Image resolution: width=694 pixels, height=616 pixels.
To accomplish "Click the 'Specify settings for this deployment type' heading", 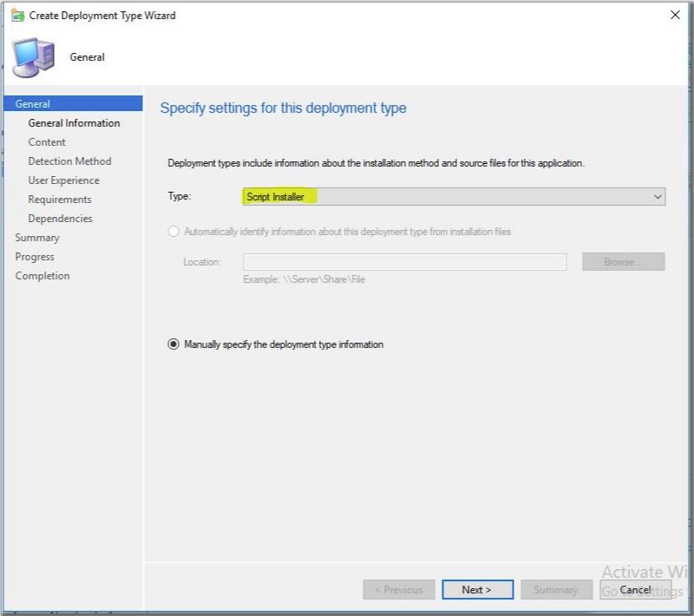I will pos(284,108).
